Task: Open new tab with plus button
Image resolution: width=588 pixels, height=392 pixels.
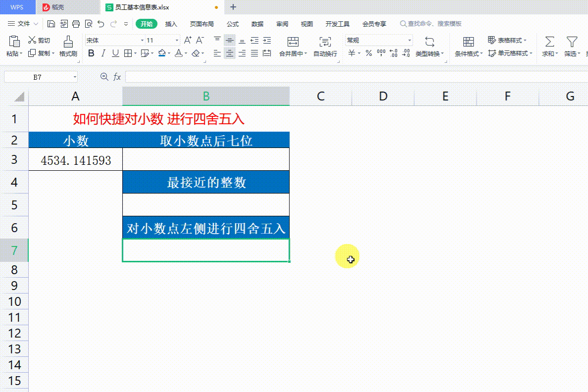Action: click(x=233, y=7)
